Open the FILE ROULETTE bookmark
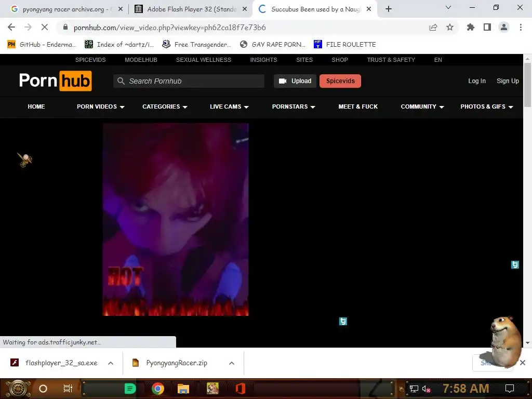Viewport: 532px width, 399px height. point(345,45)
